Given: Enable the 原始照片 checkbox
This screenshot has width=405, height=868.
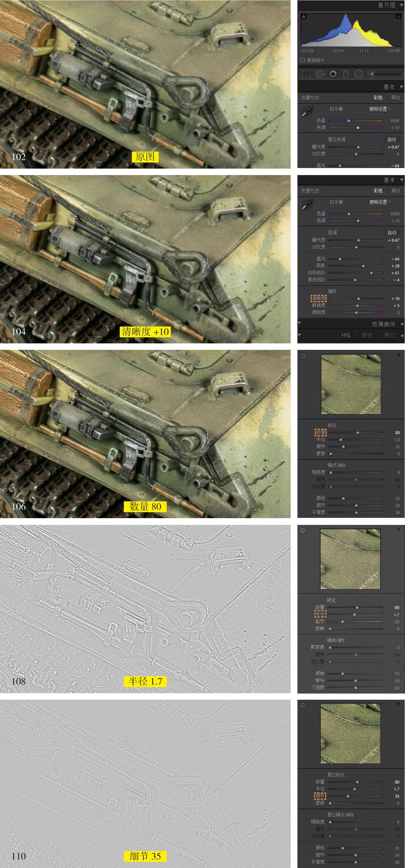Looking at the screenshot, I should 302,60.
